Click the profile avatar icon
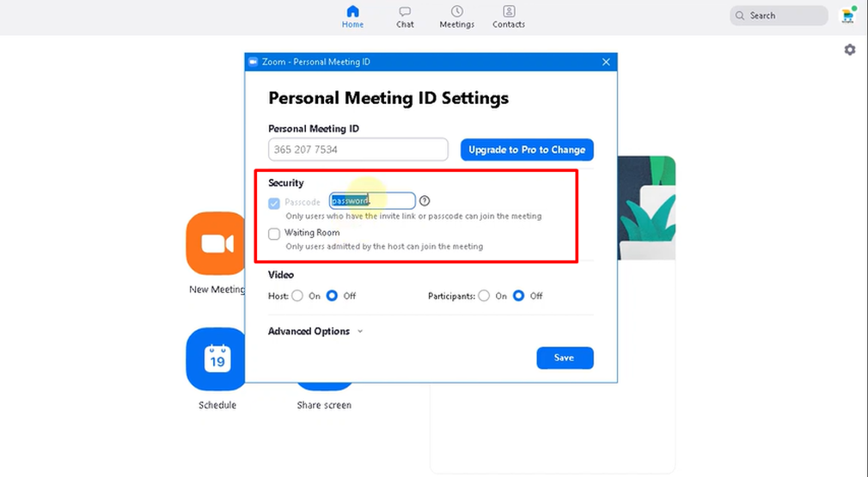The height and width of the screenshot is (477, 868). [847, 15]
